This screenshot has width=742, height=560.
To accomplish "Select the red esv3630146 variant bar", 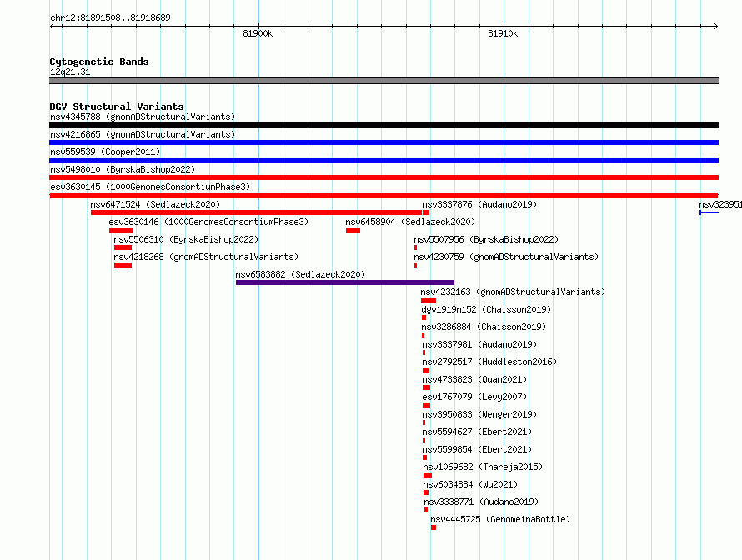I will click(x=121, y=230).
